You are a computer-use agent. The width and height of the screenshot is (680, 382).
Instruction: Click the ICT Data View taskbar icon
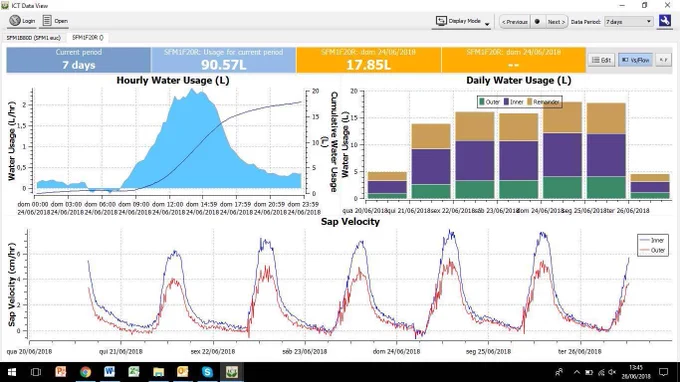232,372
